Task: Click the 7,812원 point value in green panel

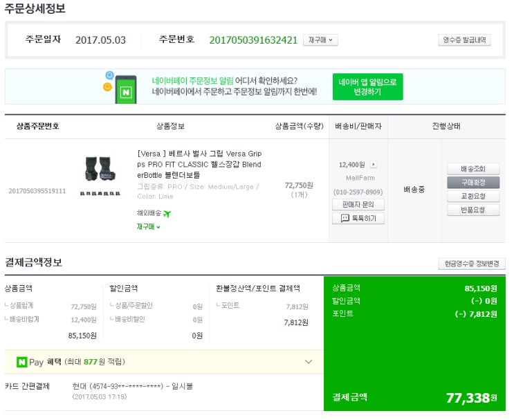Action: pyautogui.click(x=476, y=314)
